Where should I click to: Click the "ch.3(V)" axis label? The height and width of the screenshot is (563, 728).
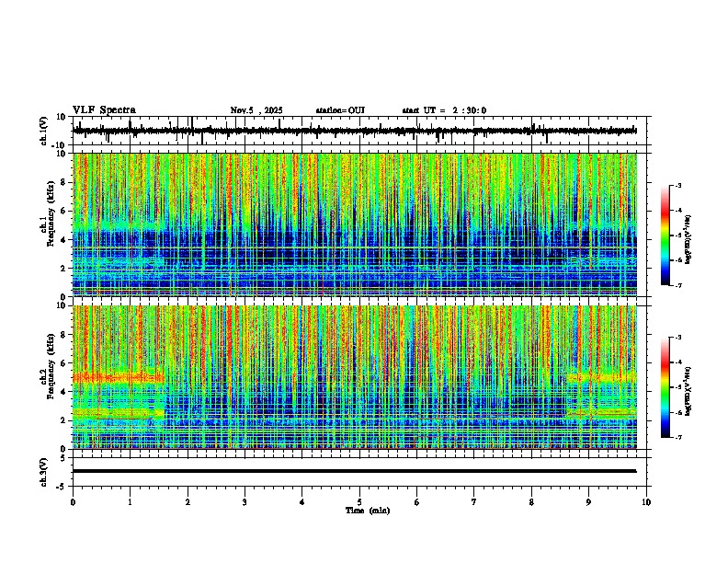point(44,472)
